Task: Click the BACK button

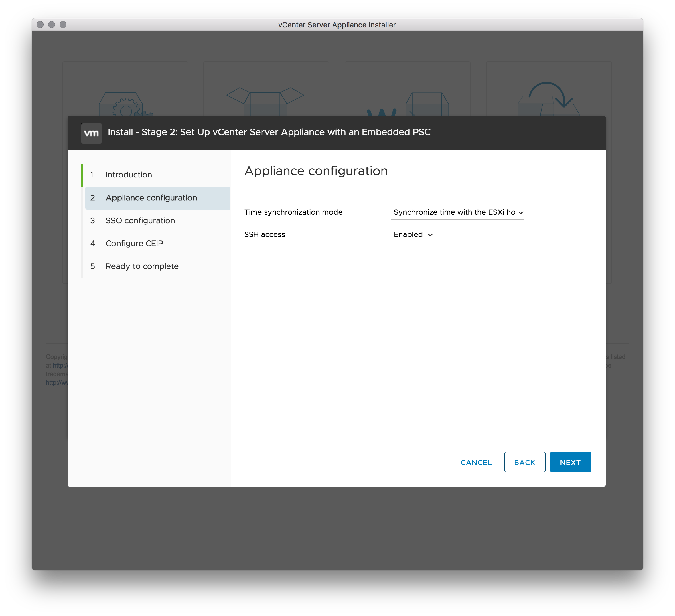Action: [524, 462]
